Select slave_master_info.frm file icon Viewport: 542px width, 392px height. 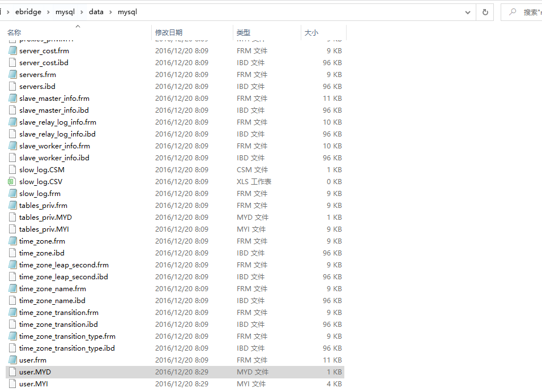tap(12, 99)
